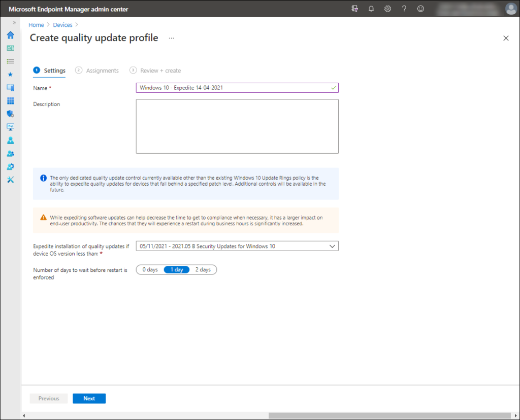Screen dimensions: 520x420
Task: Open the Home icon in sidebar
Action: click(x=11, y=35)
